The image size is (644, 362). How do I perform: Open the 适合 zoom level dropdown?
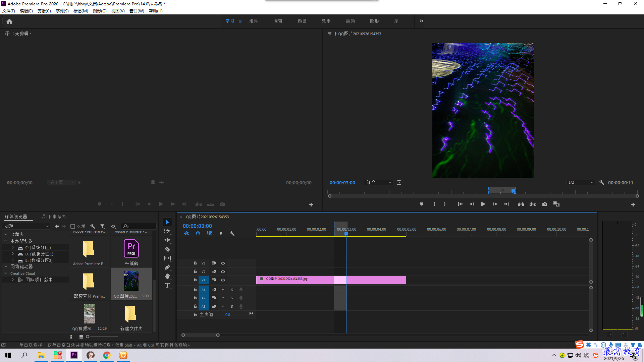point(378,183)
